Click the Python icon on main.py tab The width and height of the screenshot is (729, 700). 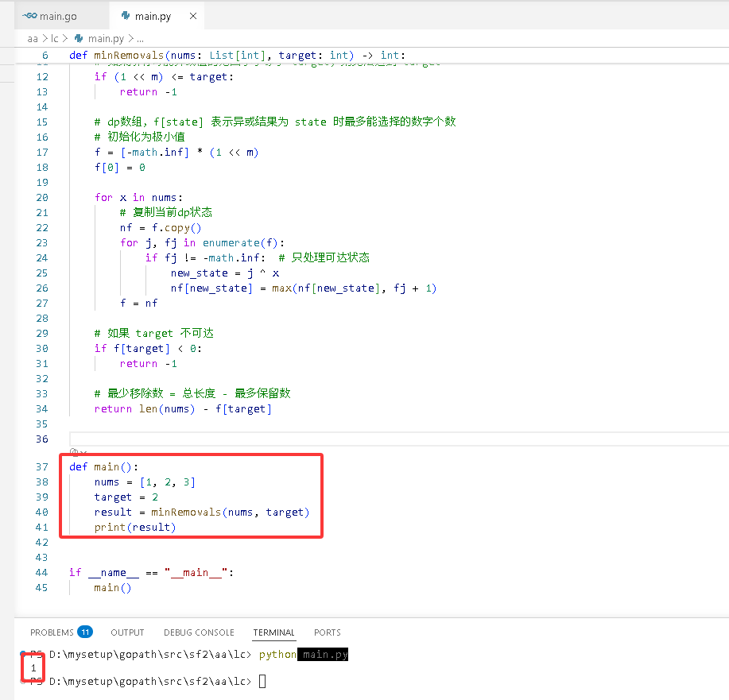pos(126,16)
